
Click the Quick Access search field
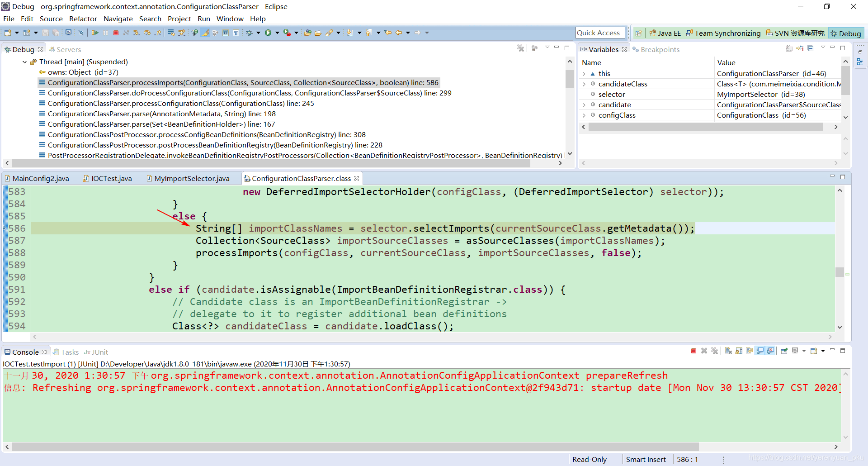[600, 33]
